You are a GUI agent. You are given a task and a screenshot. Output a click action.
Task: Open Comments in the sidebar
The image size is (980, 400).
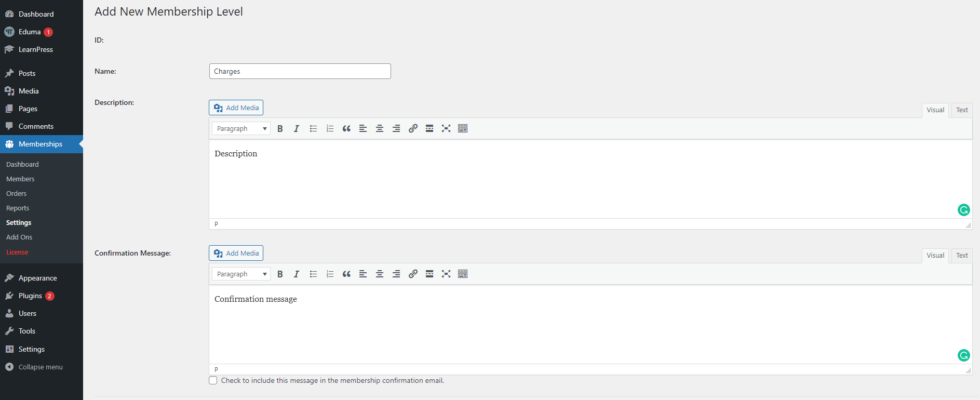point(42,126)
